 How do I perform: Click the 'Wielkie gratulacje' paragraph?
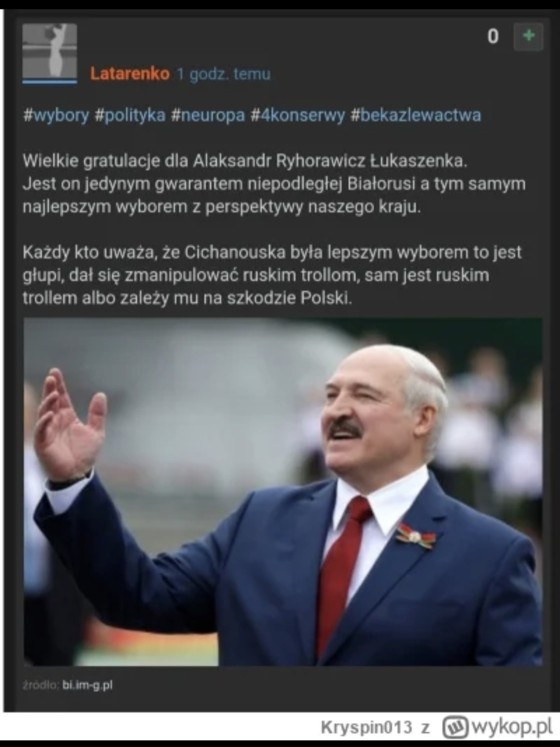pos(274,184)
